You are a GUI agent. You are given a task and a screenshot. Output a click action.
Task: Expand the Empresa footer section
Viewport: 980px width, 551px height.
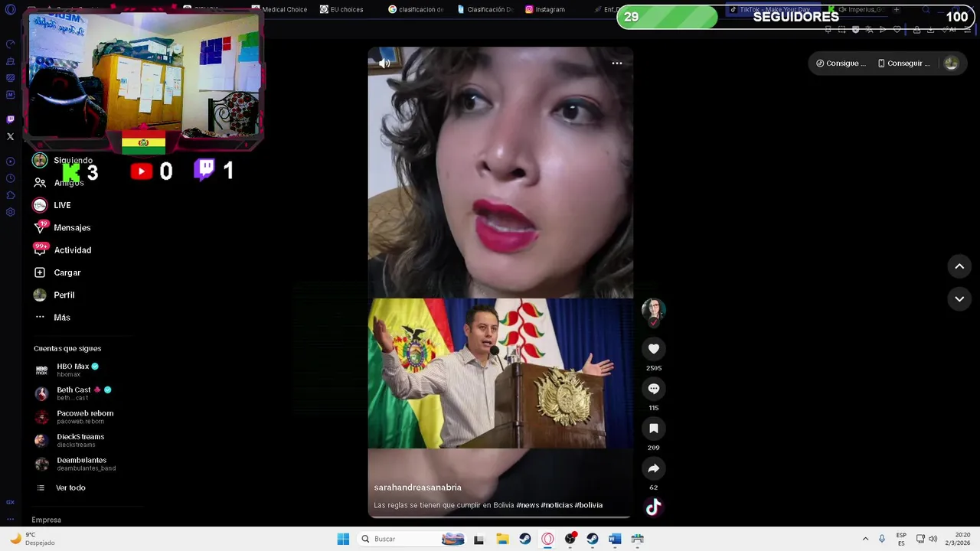(x=47, y=520)
